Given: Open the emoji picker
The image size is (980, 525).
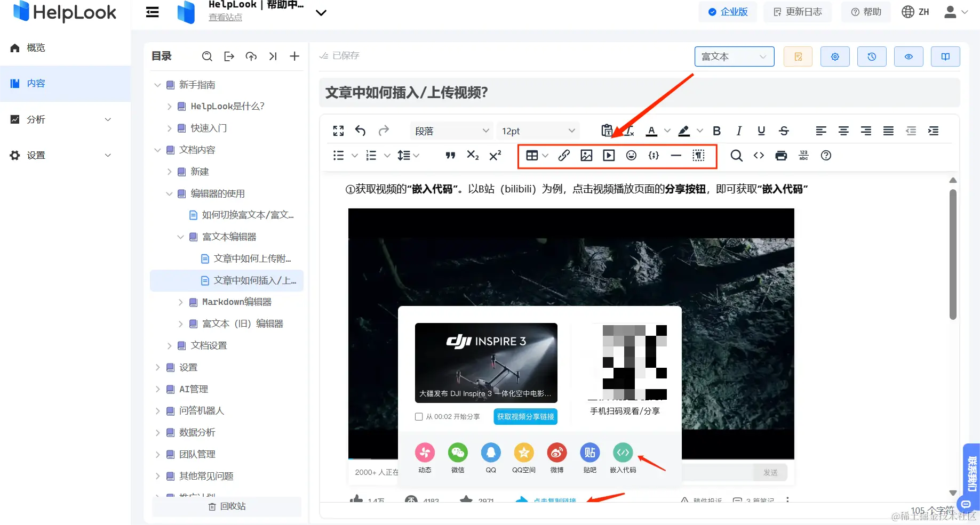Looking at the screenshot, I should (631, 155).
